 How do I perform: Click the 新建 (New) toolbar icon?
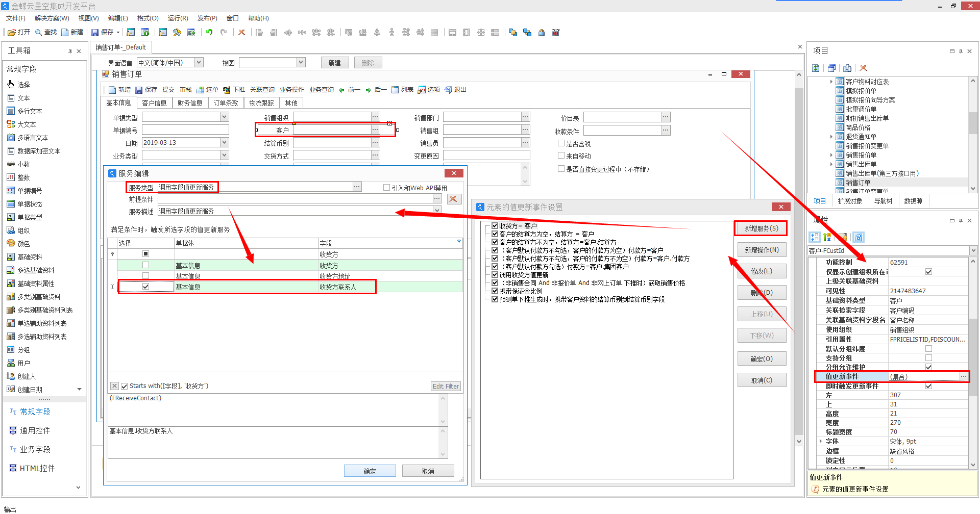click(x=65, y=32)
